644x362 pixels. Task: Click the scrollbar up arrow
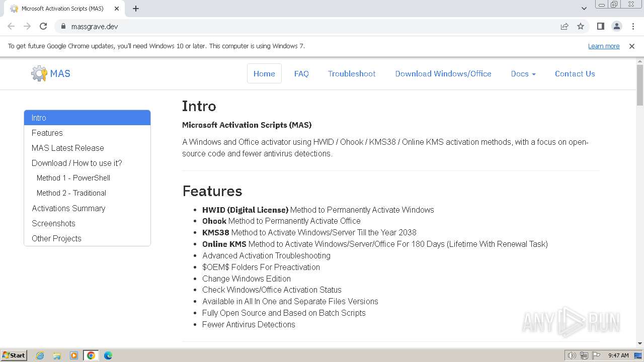pos(639,61)
